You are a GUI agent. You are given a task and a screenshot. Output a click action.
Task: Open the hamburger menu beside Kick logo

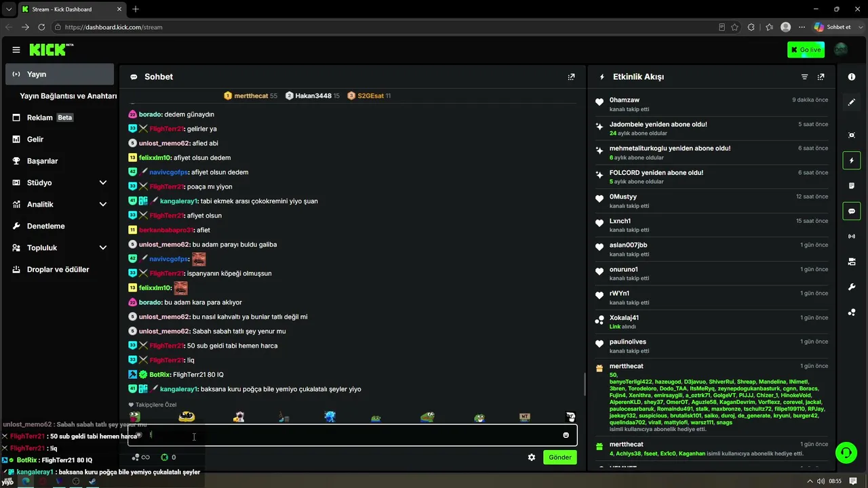coord(16,49)
